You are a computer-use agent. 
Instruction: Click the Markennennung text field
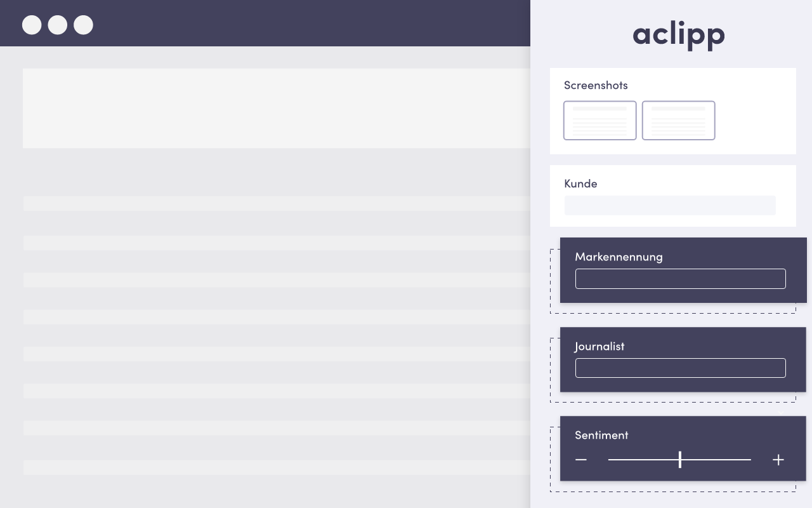click(x=681, y=279)
